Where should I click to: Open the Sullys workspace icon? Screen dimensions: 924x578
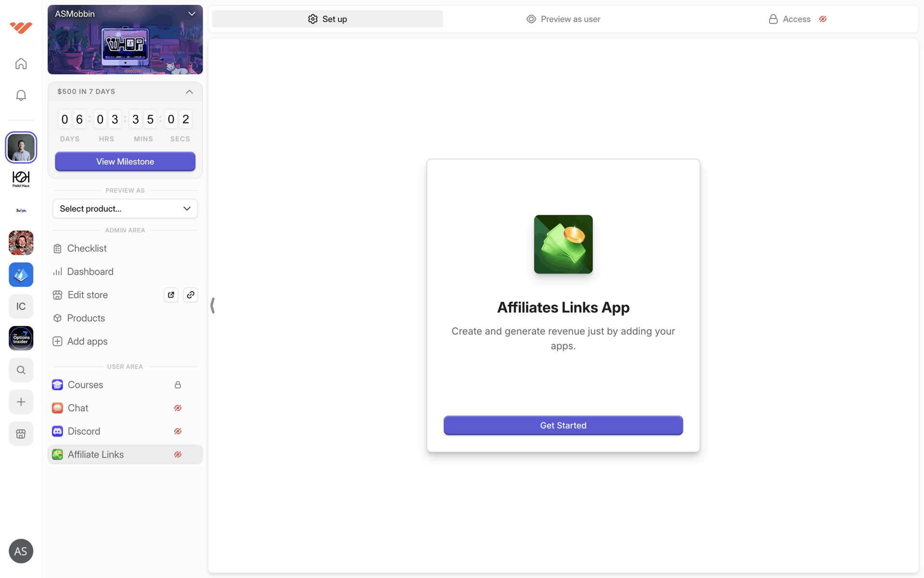point(21,210)
